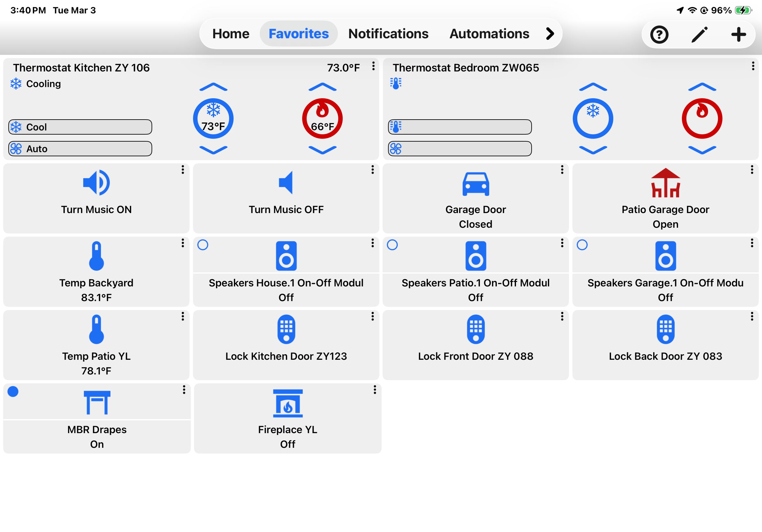The image size is (762, 532).
Task: Open Thermostat Bedroom ZW065 three-dot menu
Action: coord(753,66)
